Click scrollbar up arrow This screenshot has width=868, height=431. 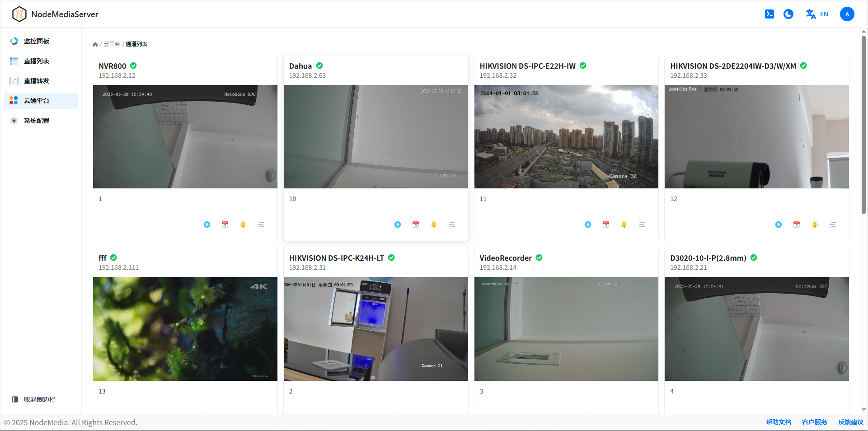tap(863, 32)
